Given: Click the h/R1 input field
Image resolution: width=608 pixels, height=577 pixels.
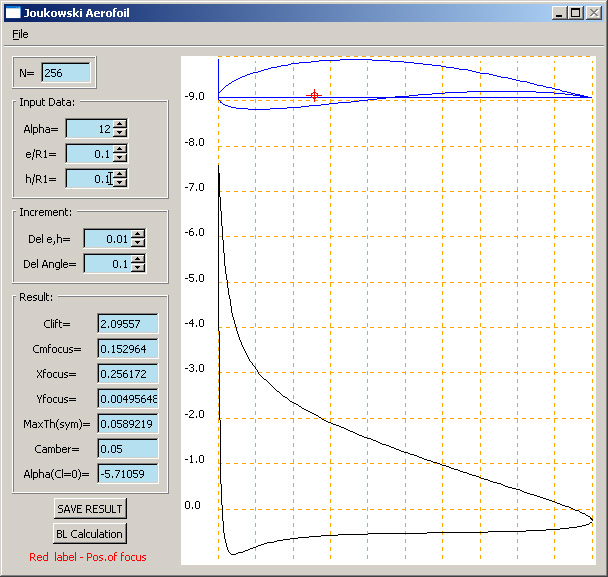Looking at the screenshot, I should click(x=90, y=179).
